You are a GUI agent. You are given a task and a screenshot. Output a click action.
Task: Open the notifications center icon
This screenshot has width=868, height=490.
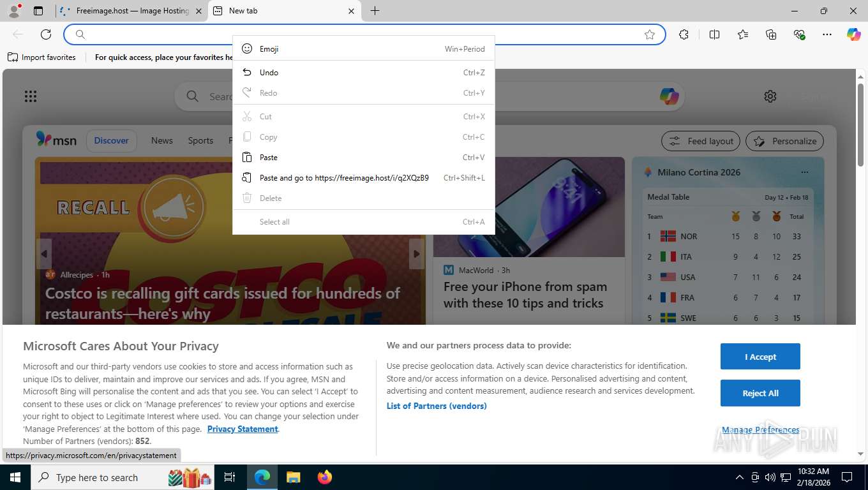[847, 477]
